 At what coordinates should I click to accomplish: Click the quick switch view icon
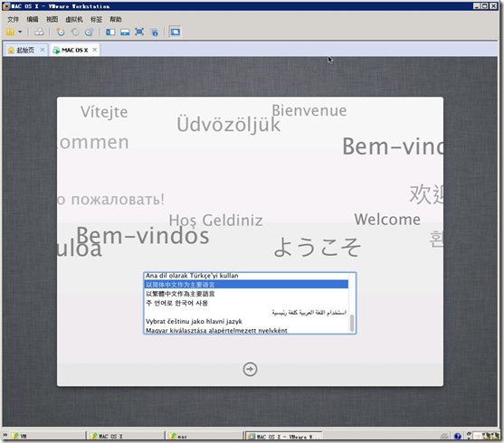point(125,32)
